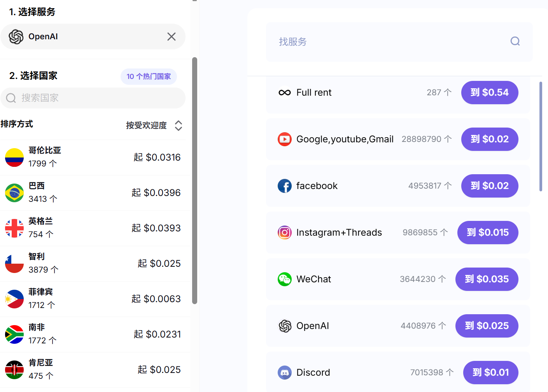Image resolution: width=548 pixels, height=392 pixels.
Task: Toggle sort order up-down arrows
Action: tap(179, 125)
